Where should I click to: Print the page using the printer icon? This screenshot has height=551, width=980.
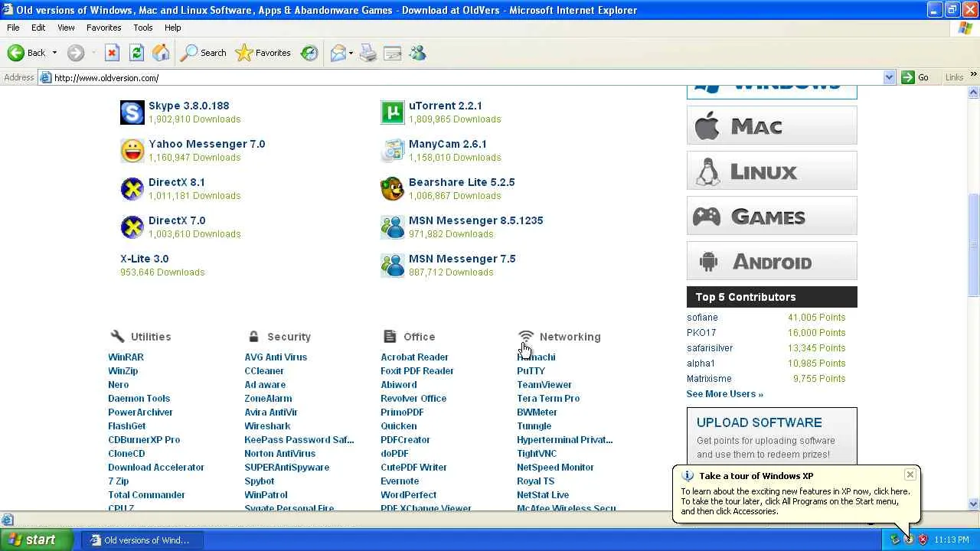tap(368, 53)
